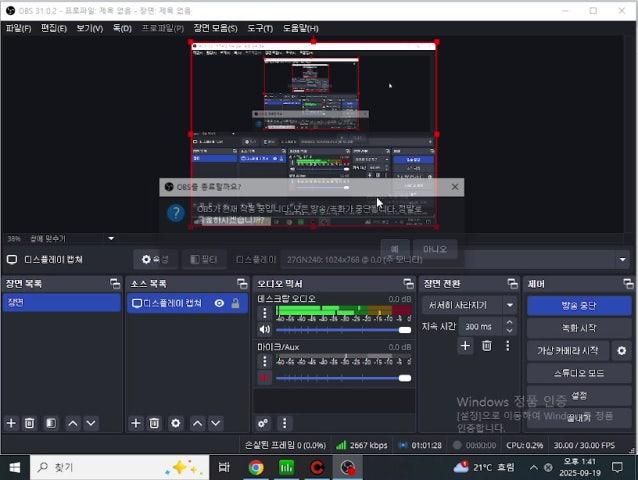Delete the selected scene

[29, 423]
